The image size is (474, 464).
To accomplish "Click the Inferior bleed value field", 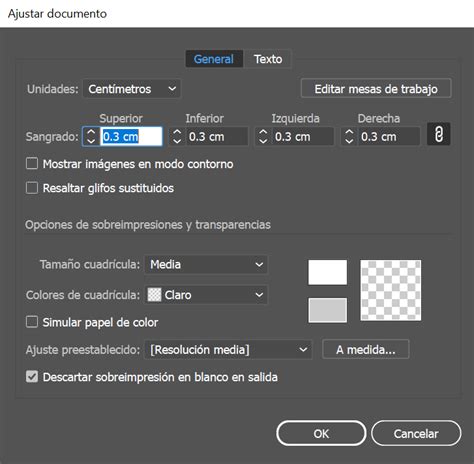I will coord(217,136).
